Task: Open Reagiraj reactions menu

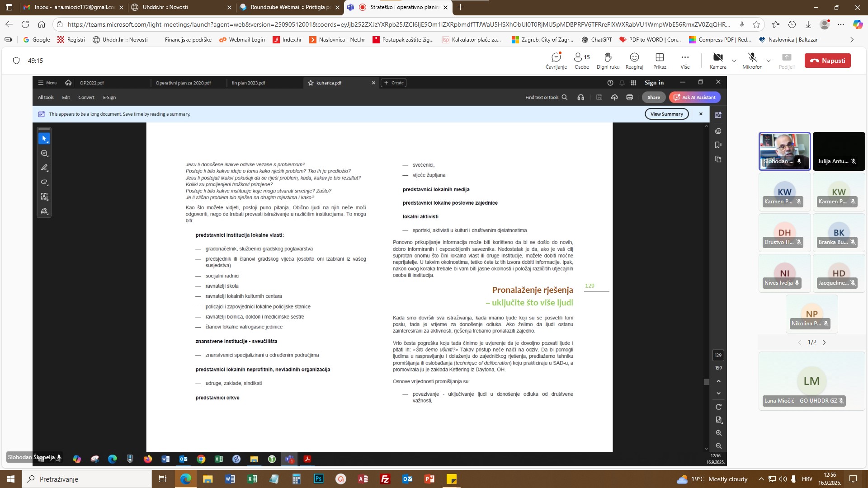Action: pyautogui.click(x=634, y=61)
